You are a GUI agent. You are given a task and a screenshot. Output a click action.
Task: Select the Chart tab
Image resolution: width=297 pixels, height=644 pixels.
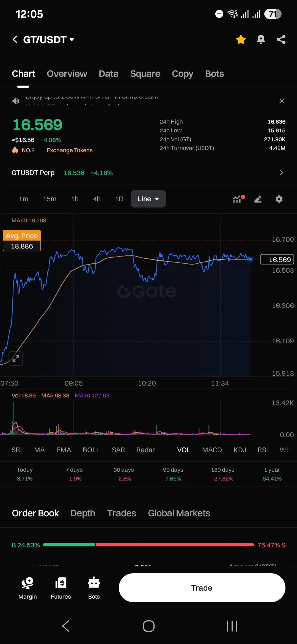click(23, 74)
